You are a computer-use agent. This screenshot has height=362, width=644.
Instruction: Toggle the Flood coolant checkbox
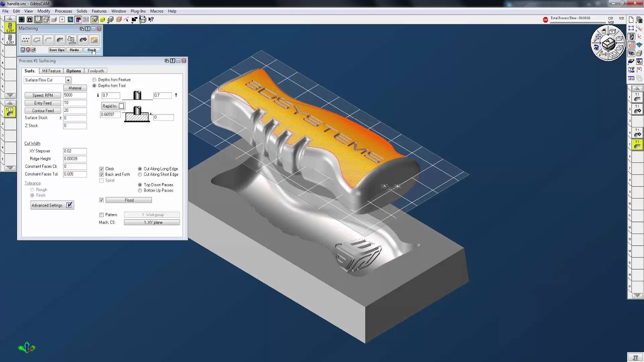(102, 200)
